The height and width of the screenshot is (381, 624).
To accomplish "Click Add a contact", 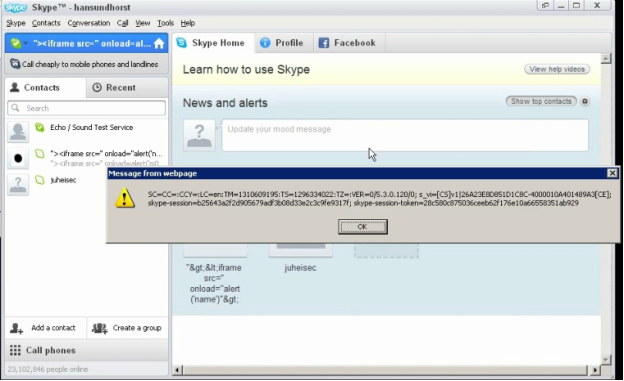I will [x=45, y=328].
